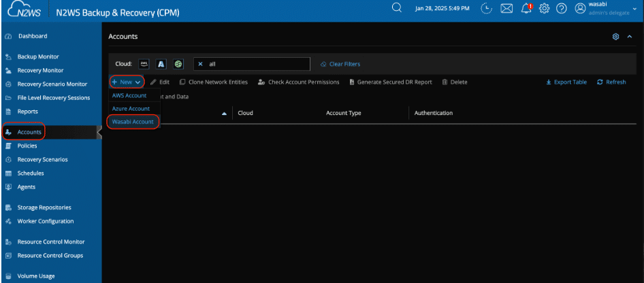Collapse the sidebar with the arrow handle
Viewport: 644px width, 283px height.
[99, 132]
